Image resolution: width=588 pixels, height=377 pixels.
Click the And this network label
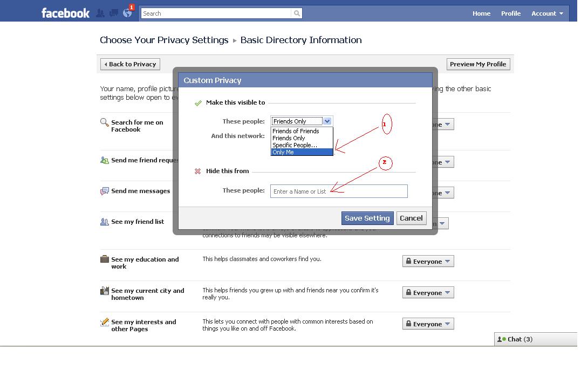tap(238, 136)
